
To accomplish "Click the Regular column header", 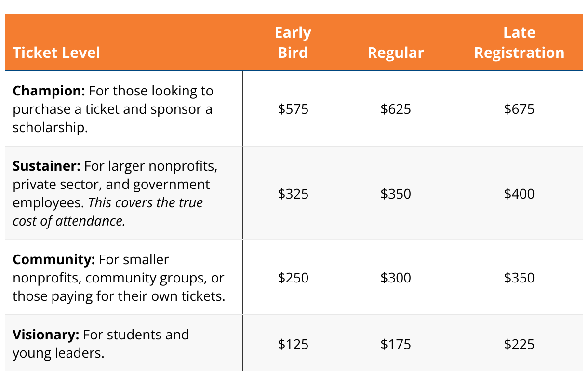I will tap(396, 52).
